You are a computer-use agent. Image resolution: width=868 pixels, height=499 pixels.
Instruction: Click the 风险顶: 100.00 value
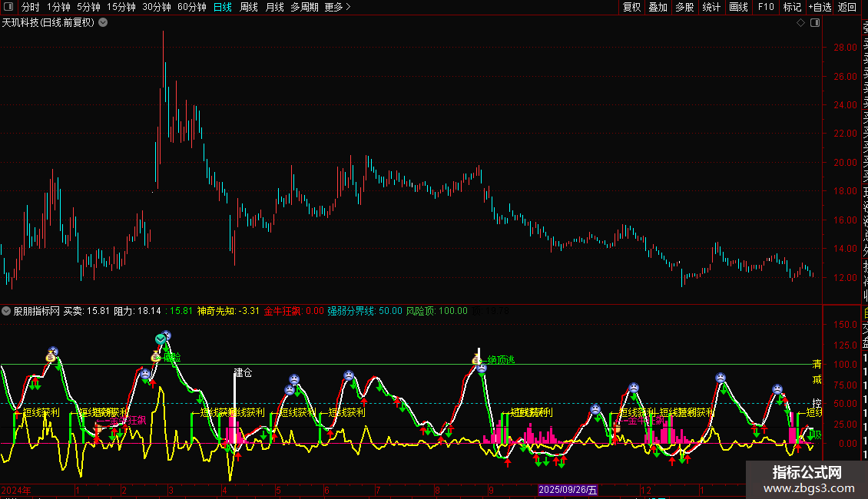437,311
